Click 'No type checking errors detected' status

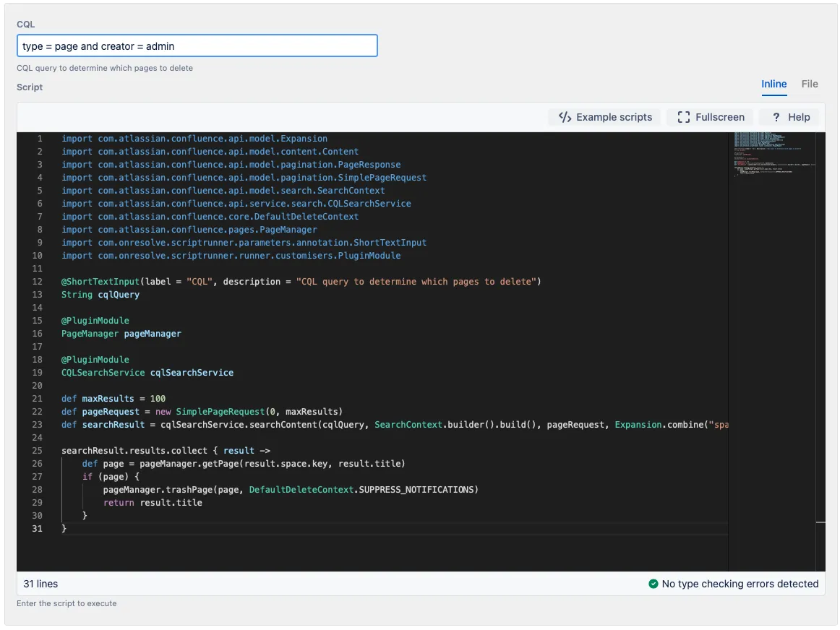(740, 584)
